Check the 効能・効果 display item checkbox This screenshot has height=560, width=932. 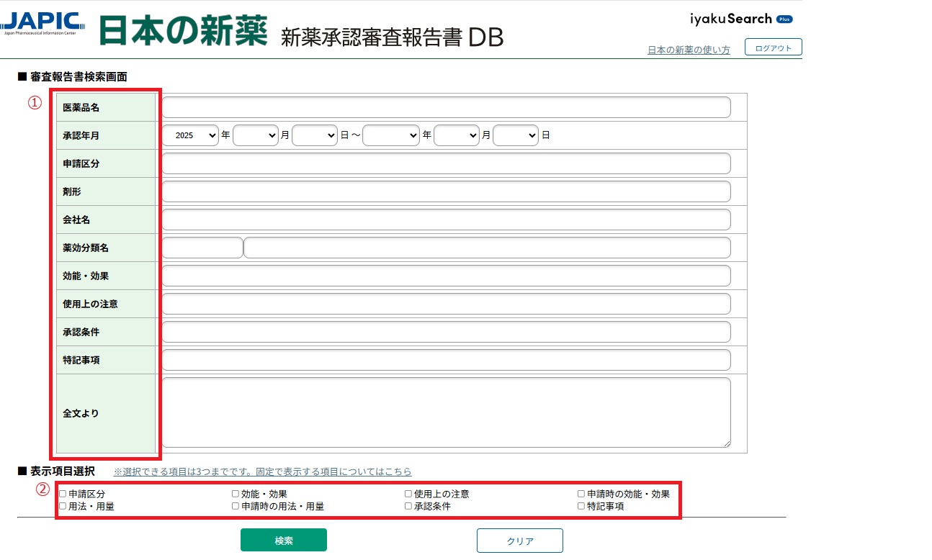click(236, 494)
